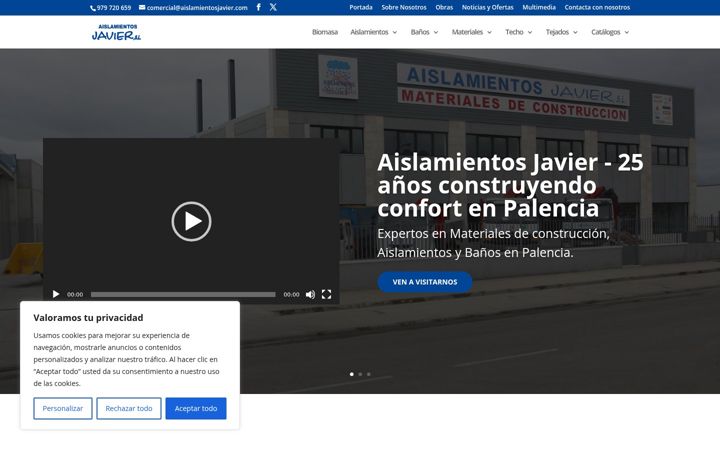Click Rechazar todo cookies button
This screenshot has height=450, width=720.
[x=129, y=408]
